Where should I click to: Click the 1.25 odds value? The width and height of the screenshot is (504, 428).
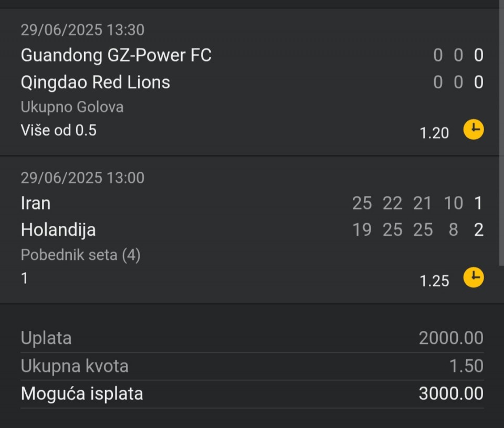coord(434,281)
